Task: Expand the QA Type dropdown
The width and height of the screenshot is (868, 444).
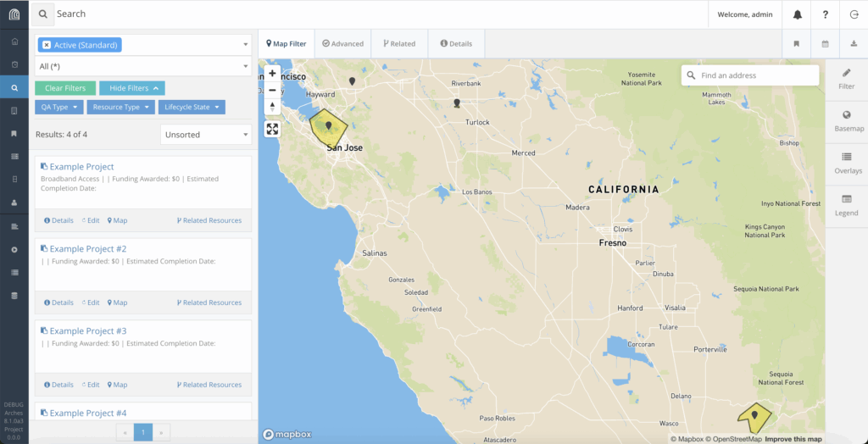Action: click(x=60, y=108)
